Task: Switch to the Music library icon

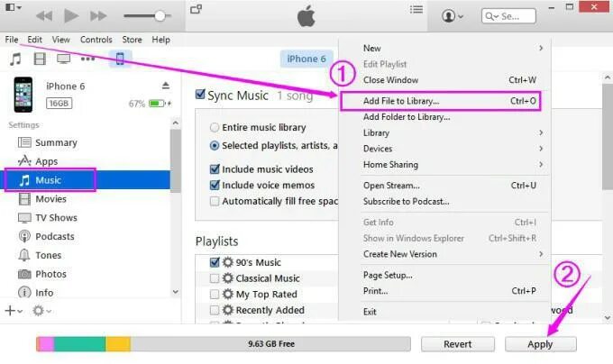Action: (15, 59)
